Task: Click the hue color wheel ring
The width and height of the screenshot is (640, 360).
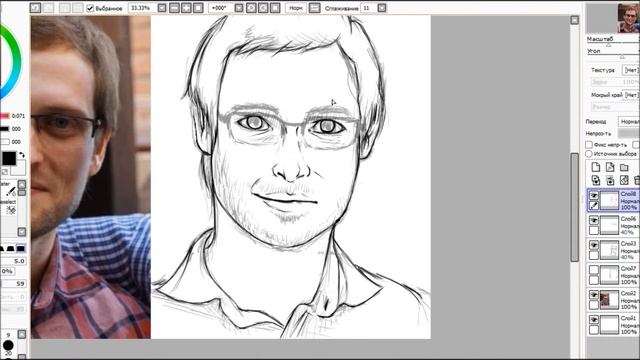Action: (14, 61)
